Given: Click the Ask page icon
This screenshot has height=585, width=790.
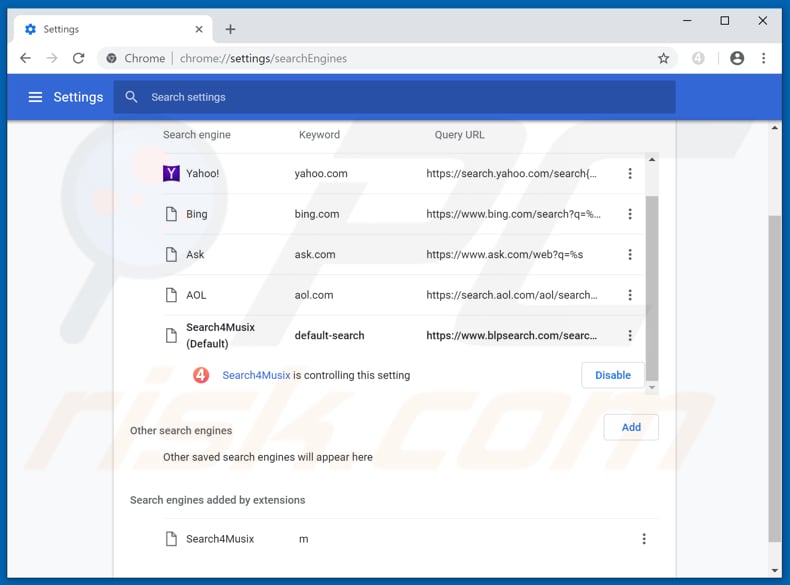Looking at the screenshot, I should [171, 254].
